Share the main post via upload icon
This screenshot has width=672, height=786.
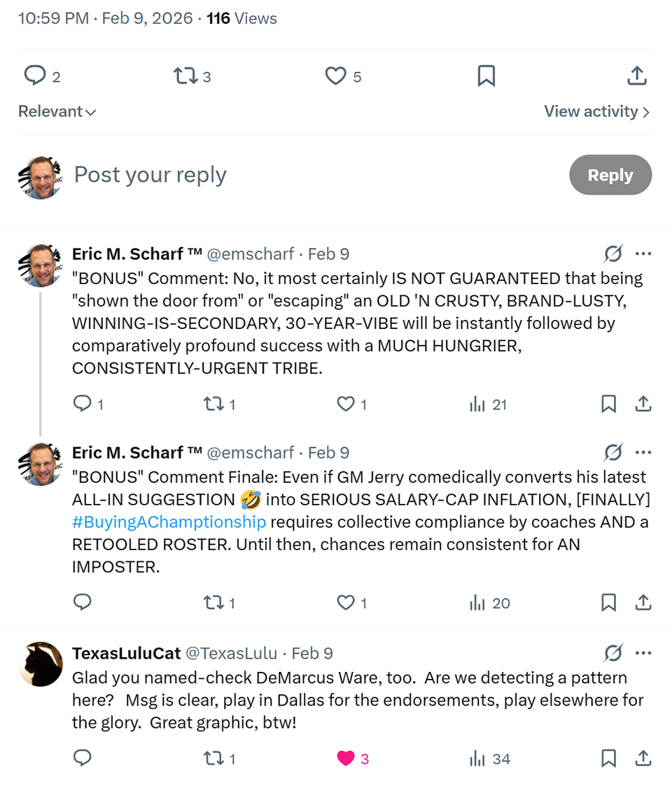pos(636,76)
